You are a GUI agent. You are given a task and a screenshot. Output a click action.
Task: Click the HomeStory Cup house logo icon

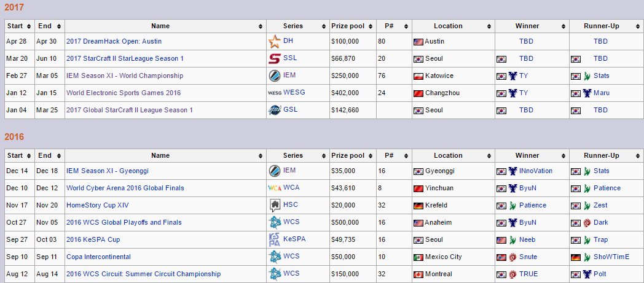[x=275, y=206]
